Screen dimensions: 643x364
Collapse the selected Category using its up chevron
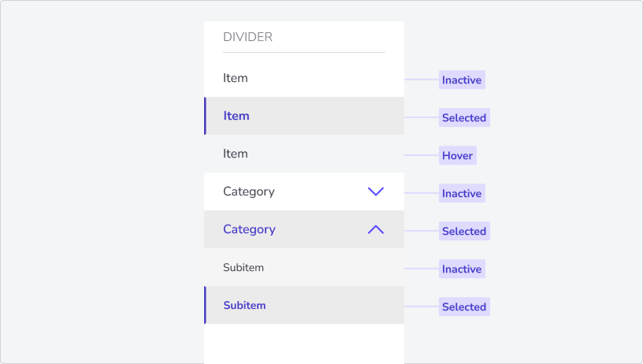click(376, 229)
